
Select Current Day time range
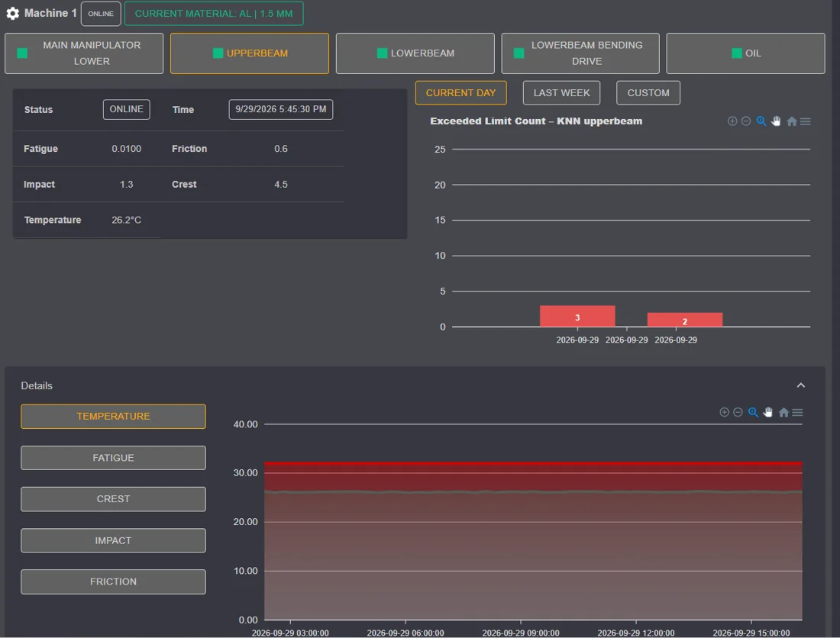point(460,92)
